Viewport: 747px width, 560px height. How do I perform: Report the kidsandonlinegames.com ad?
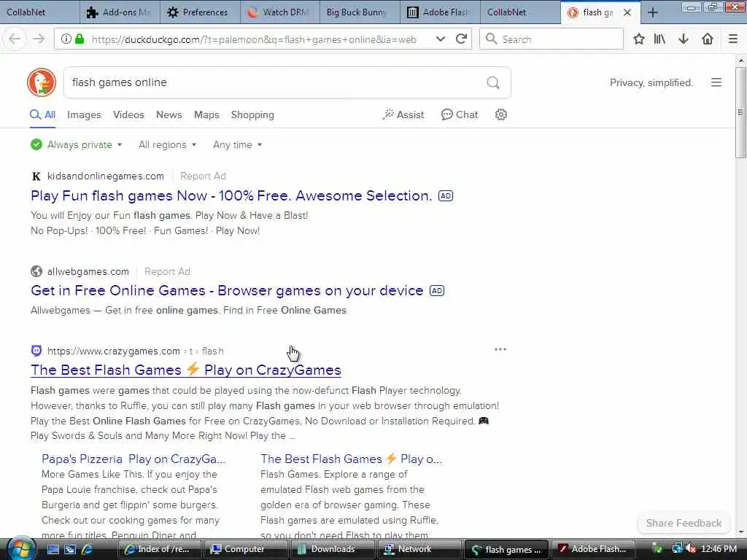tap(203, 176)
